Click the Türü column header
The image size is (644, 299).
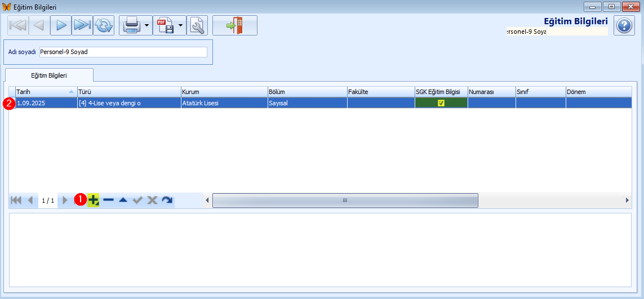tap(128, 91)
